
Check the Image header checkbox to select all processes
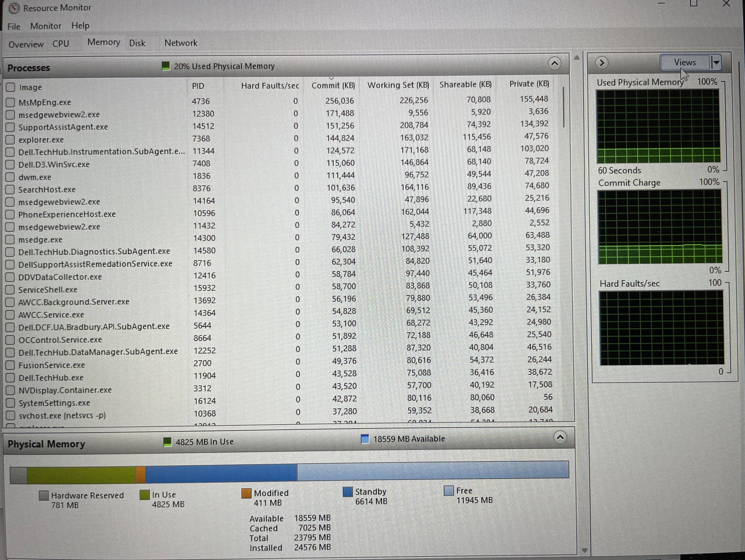point(10,87)
